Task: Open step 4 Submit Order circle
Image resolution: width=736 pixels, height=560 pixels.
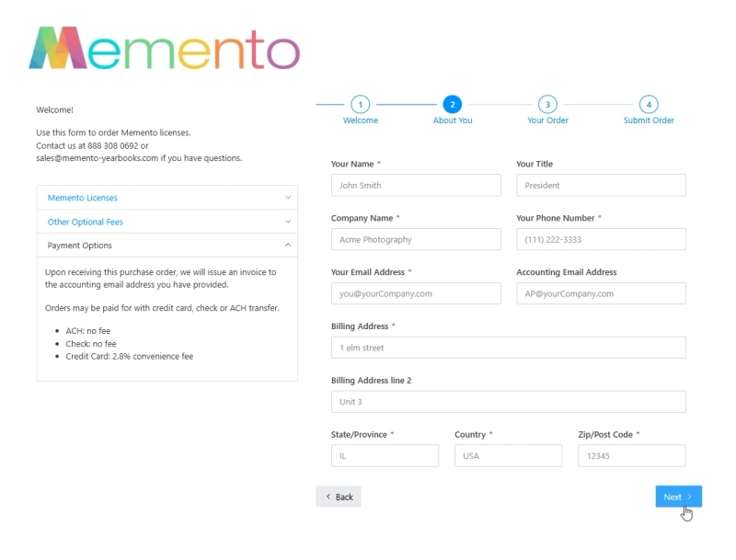Action: point(649,105)
